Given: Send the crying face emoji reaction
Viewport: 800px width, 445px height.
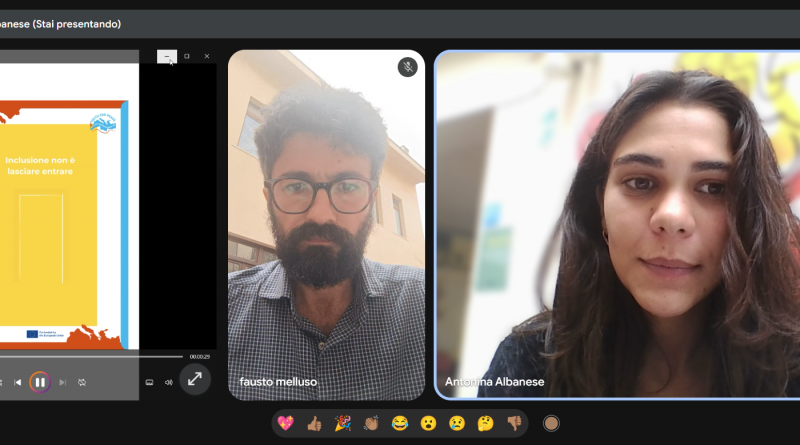Looking at the screenshot, I should click(x=457, y=423).
